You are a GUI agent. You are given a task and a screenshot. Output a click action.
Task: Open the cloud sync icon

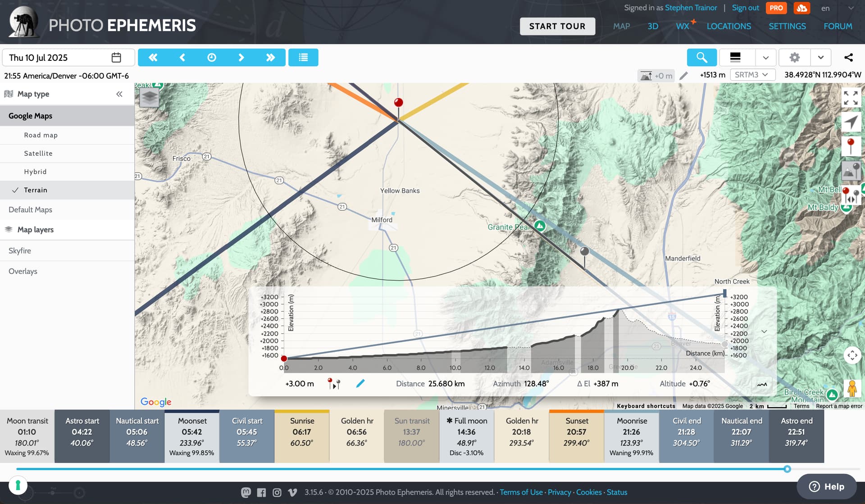point(801,8)
